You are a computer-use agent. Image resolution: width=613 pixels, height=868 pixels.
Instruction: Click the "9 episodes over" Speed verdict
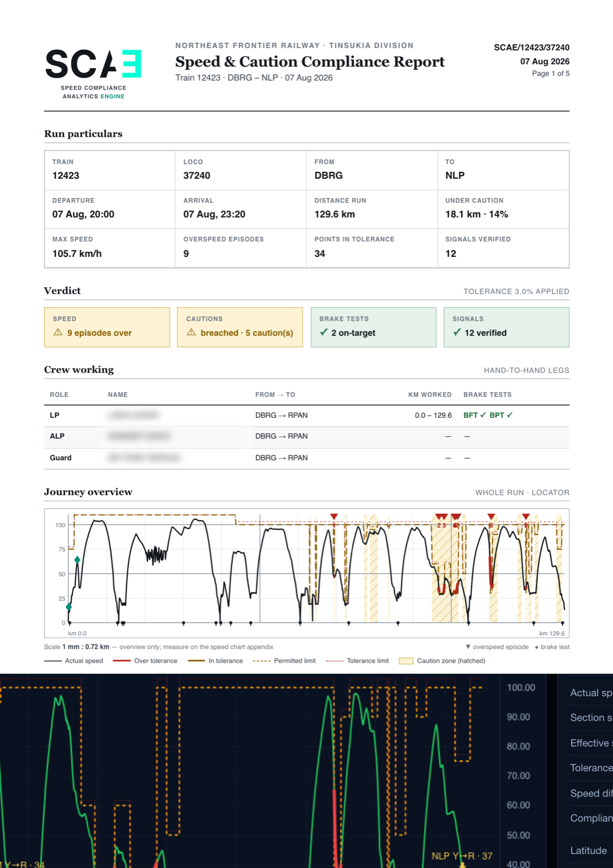click(99, 333)
